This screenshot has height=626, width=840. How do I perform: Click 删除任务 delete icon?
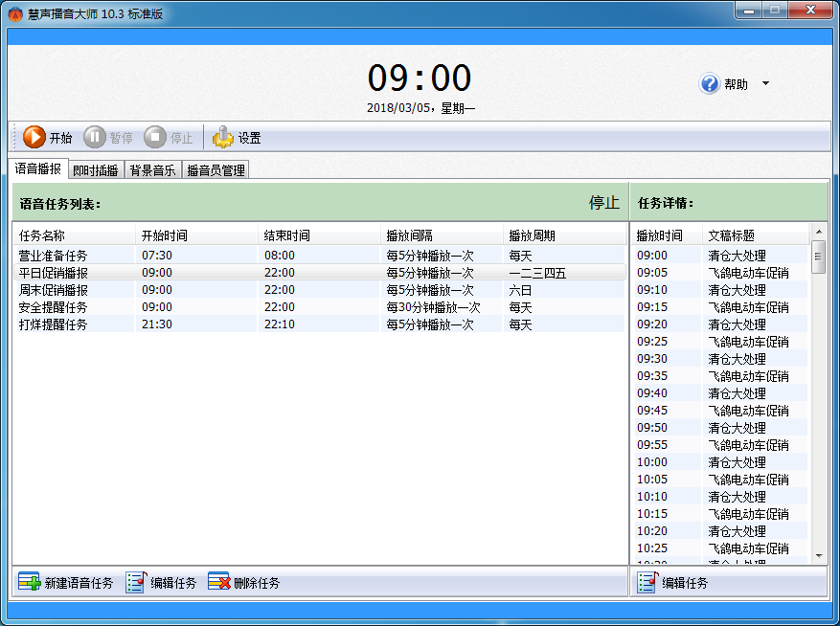pos(219,582)
